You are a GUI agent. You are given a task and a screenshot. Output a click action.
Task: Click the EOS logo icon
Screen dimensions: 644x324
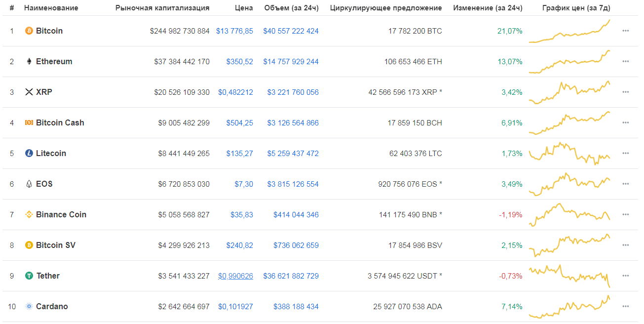[x=29, y=184]
